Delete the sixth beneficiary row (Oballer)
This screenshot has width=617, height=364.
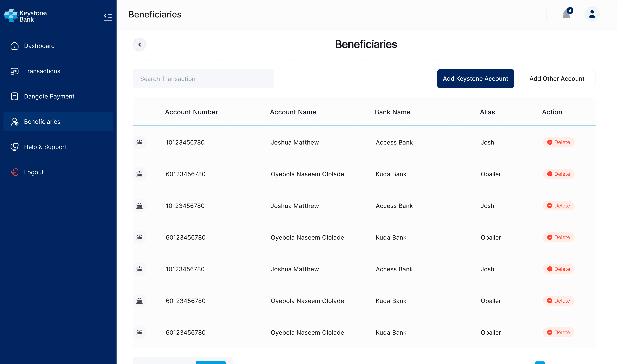click(559, 301)
